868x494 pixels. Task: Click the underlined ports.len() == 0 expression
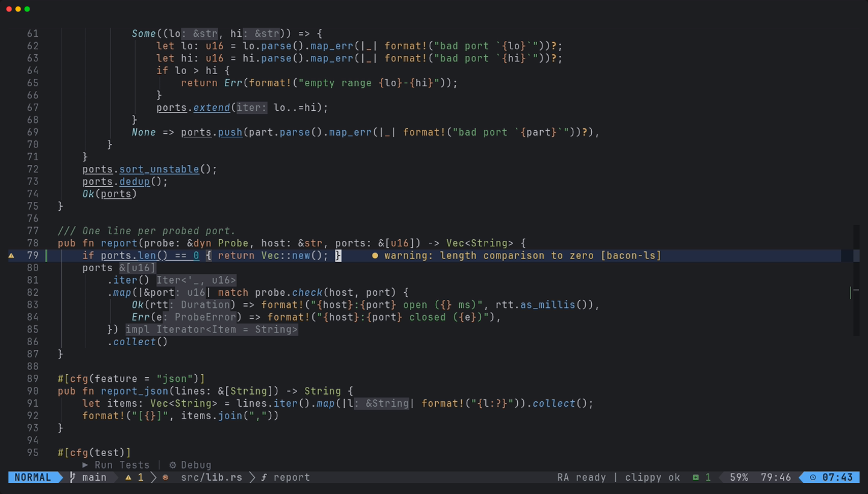150,255
